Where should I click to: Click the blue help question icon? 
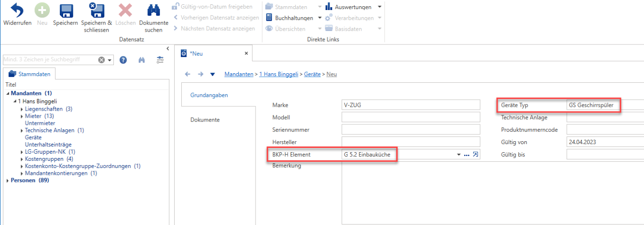(x=123, y=60)
